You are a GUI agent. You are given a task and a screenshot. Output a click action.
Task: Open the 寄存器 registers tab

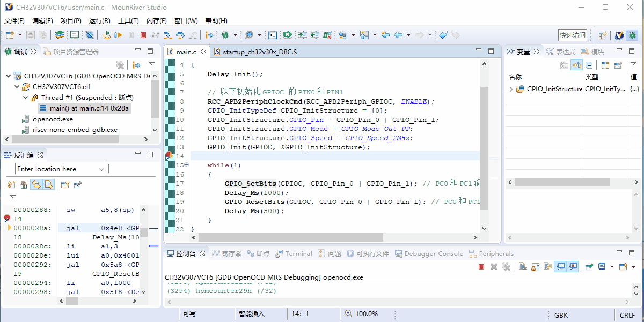(226, 254)
